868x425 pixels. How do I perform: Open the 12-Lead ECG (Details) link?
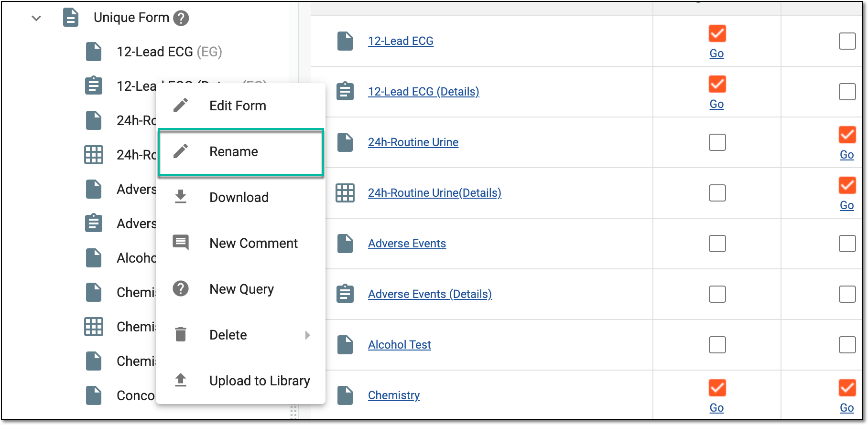click(x=423, y=92)
